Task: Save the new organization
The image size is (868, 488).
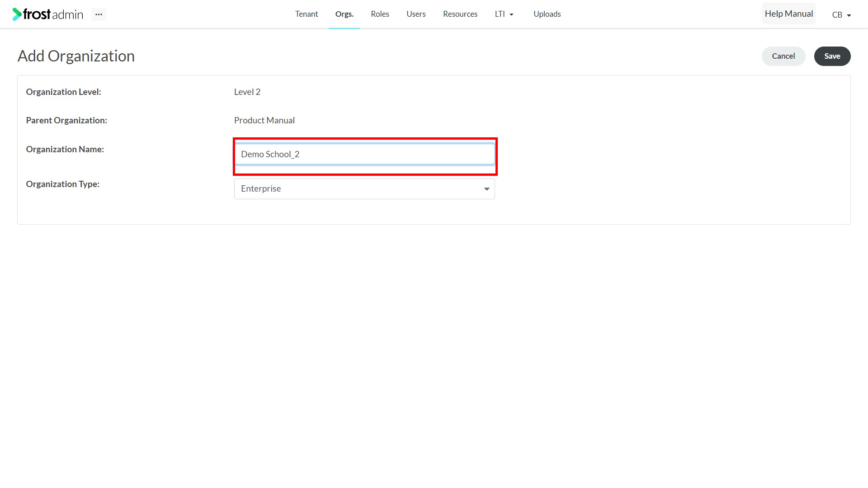Action: (x=832, y=56)
